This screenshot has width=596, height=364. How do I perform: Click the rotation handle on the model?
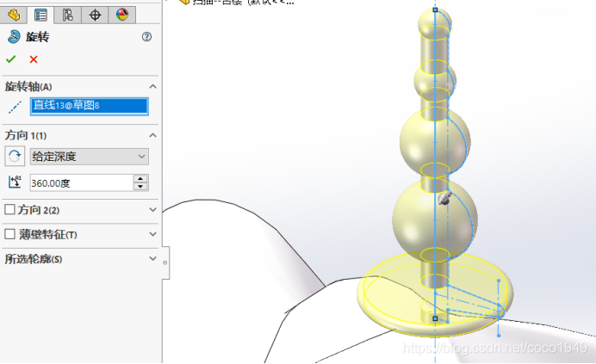pyautogui.click(x=444, y=198)
